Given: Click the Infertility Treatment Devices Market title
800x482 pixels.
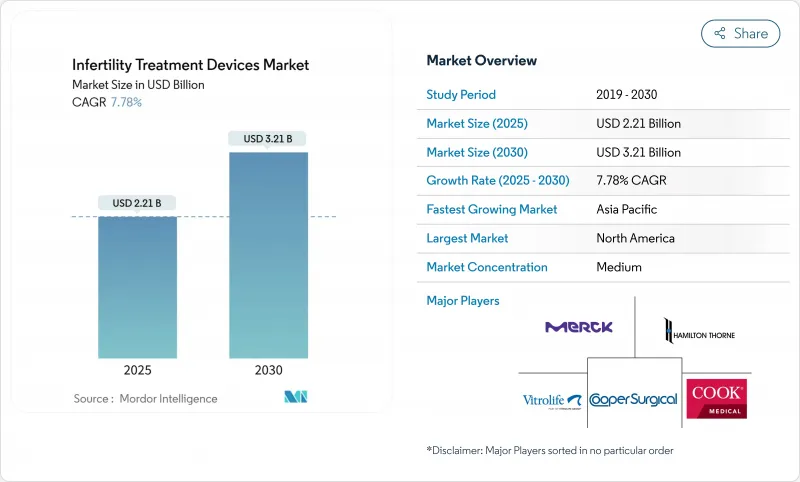Looking at the screenshot, I should coord(190,65).
